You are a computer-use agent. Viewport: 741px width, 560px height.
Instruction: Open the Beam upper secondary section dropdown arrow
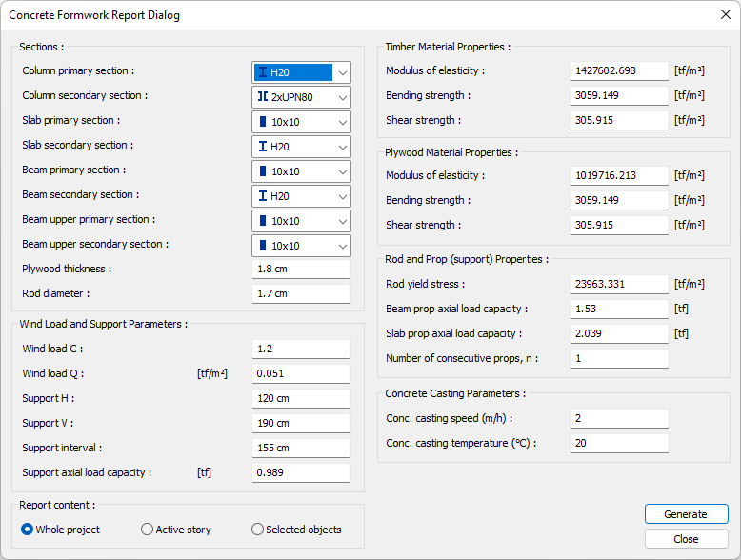341,246
